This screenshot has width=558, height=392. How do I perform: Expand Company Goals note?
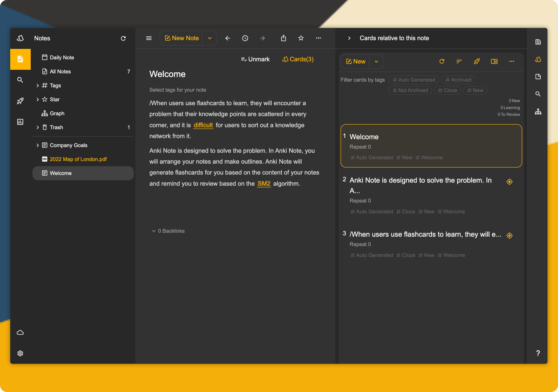pos(37,145)
